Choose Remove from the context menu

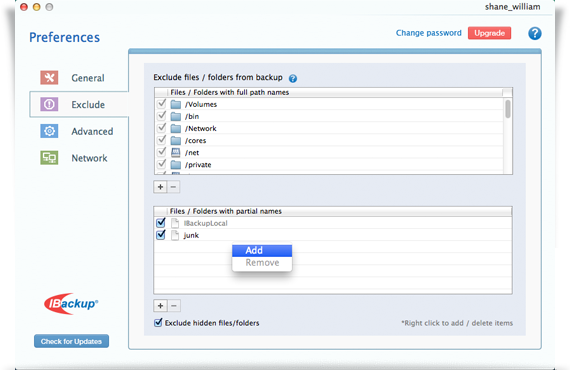coord(262,263)
